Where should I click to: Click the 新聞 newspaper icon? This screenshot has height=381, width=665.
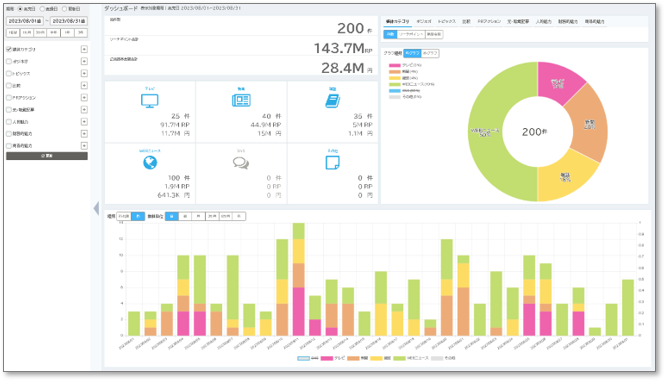[x=241, y=100]
